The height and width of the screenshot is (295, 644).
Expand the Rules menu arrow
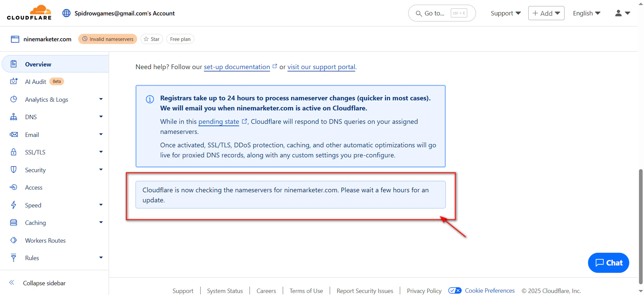[x=101, y=257]
